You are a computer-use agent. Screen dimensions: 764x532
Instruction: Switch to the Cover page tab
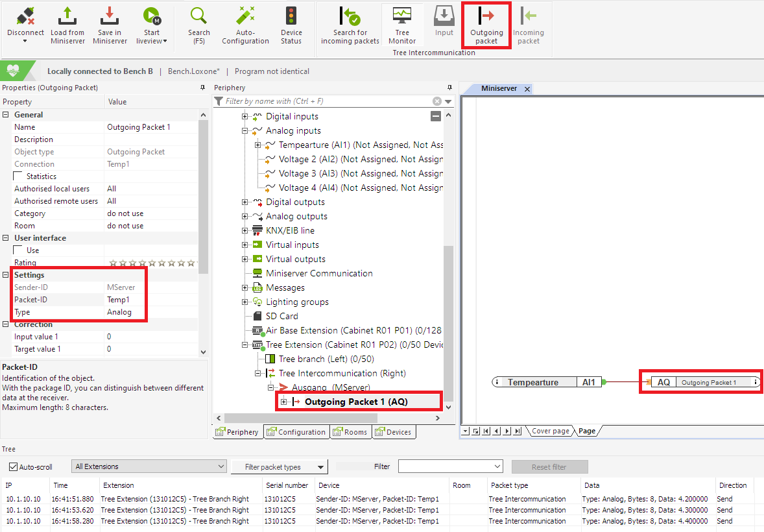(551, 430)
